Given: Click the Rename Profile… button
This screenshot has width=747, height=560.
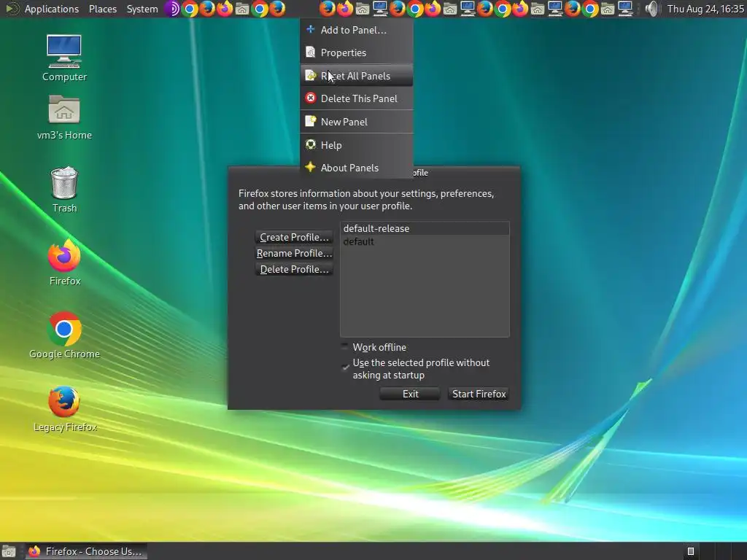Looking at the screenshot, I should click(x=294, y=253).
